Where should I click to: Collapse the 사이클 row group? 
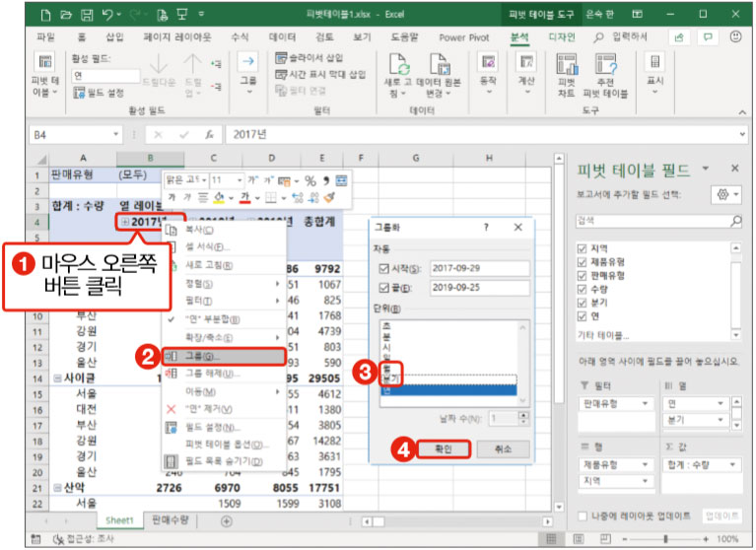[57, 378]
